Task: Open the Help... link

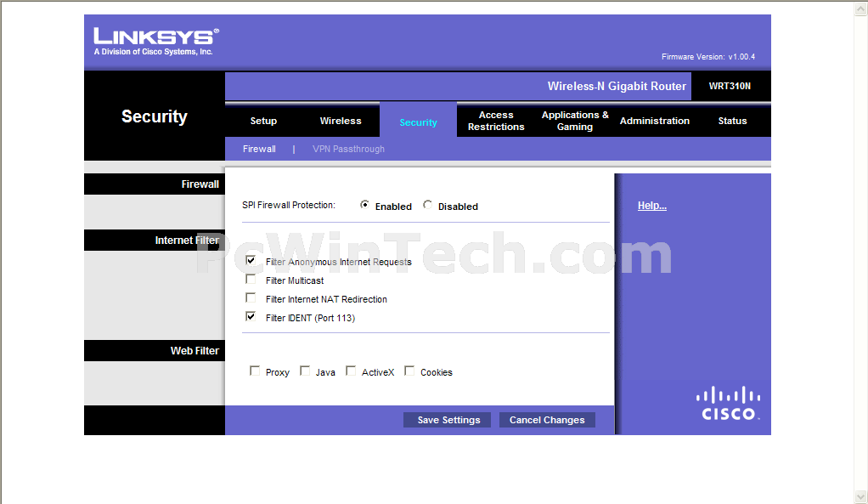Action: click(652, 206)
